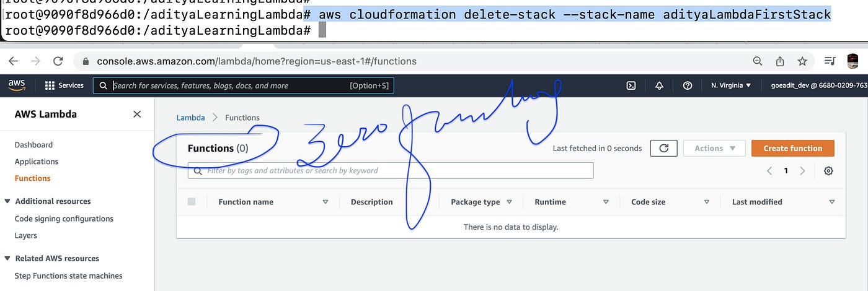
Task: Click Create function button
Action: [x=793, y=148]
